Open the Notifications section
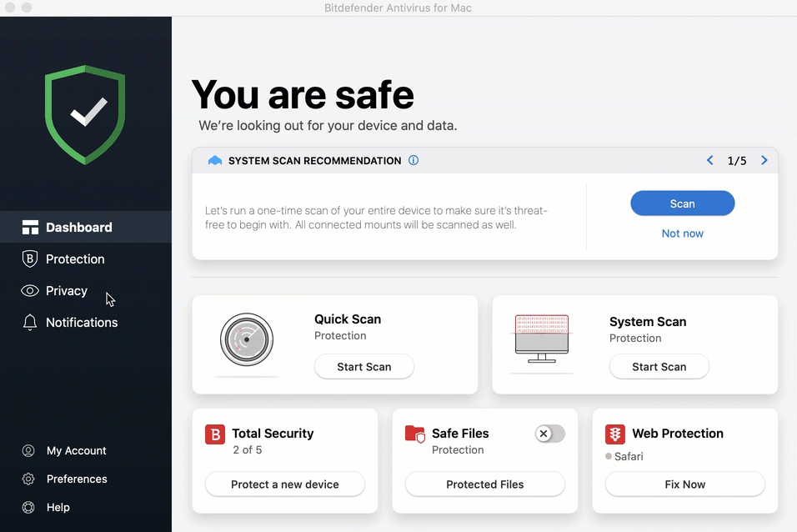Screen dimensions: 797x532 (x=86, y=323)
